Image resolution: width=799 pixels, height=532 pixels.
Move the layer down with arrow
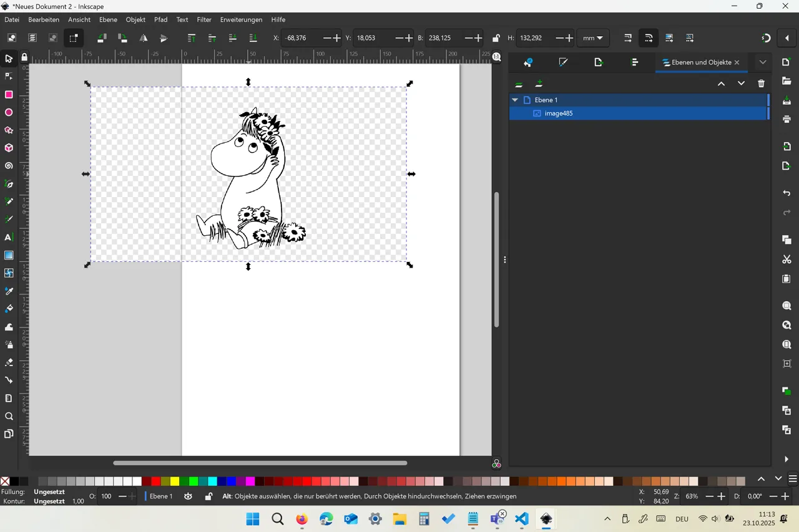tap(741, 84)
